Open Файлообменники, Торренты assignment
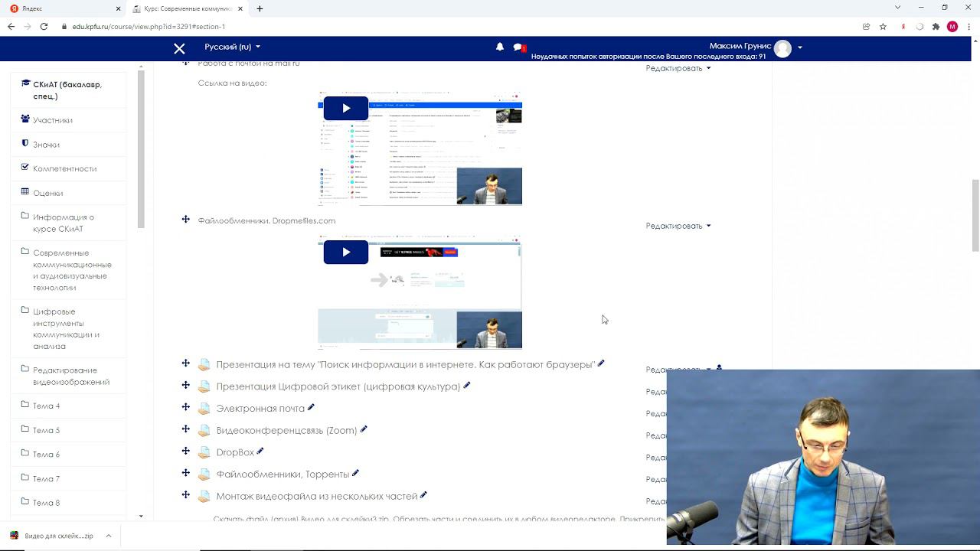The height and width of the screenshot is (551, 980). 283,474
